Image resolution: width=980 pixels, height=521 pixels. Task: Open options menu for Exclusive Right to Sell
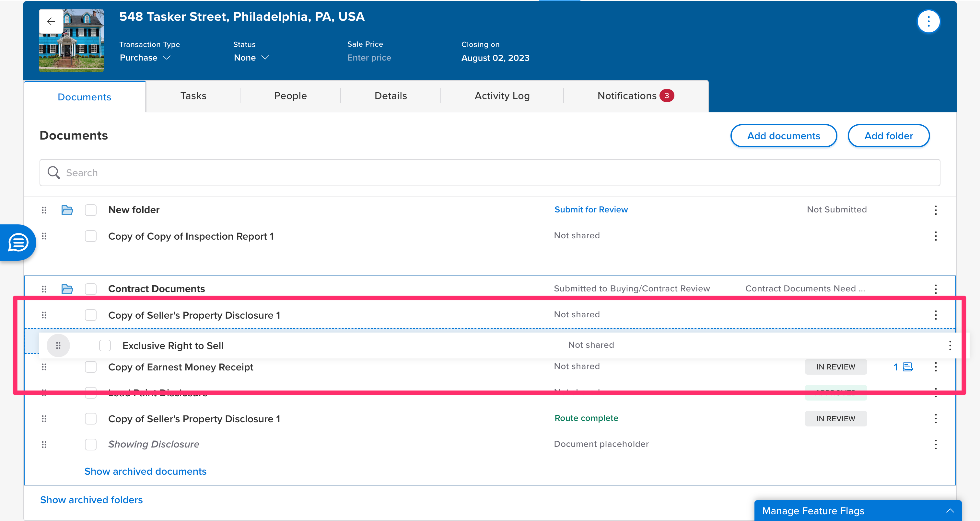pos(950,345)
